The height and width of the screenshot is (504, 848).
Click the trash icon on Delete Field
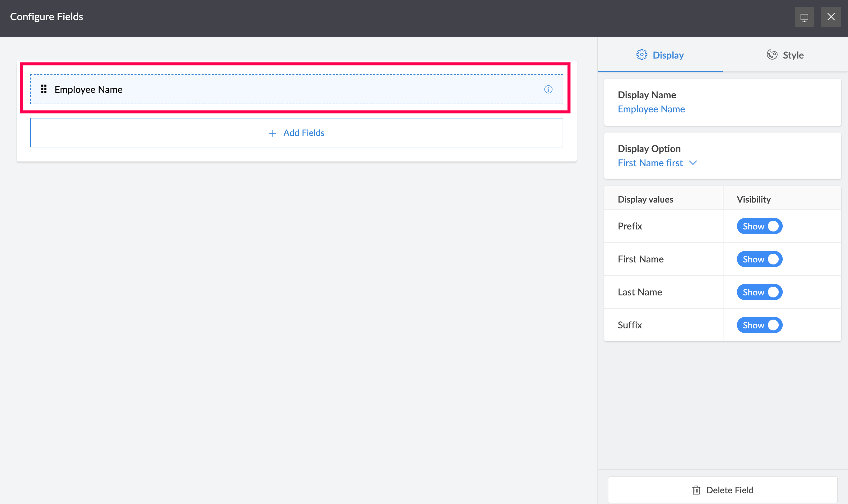point(696,490)
